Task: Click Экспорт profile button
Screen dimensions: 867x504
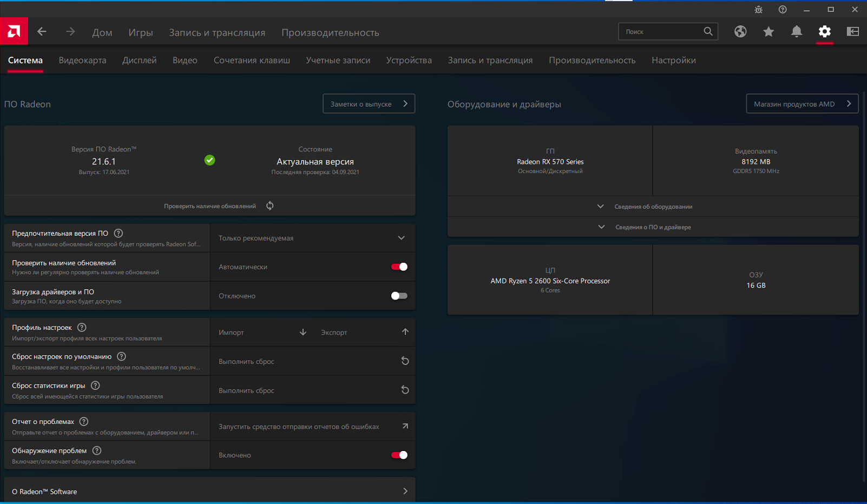Action: point(365,332)
